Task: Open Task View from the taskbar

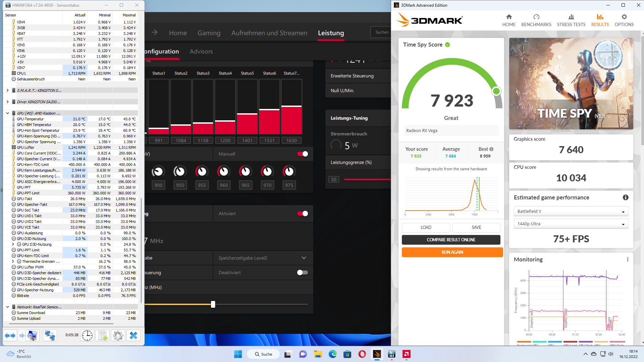Action: point(288,354)
